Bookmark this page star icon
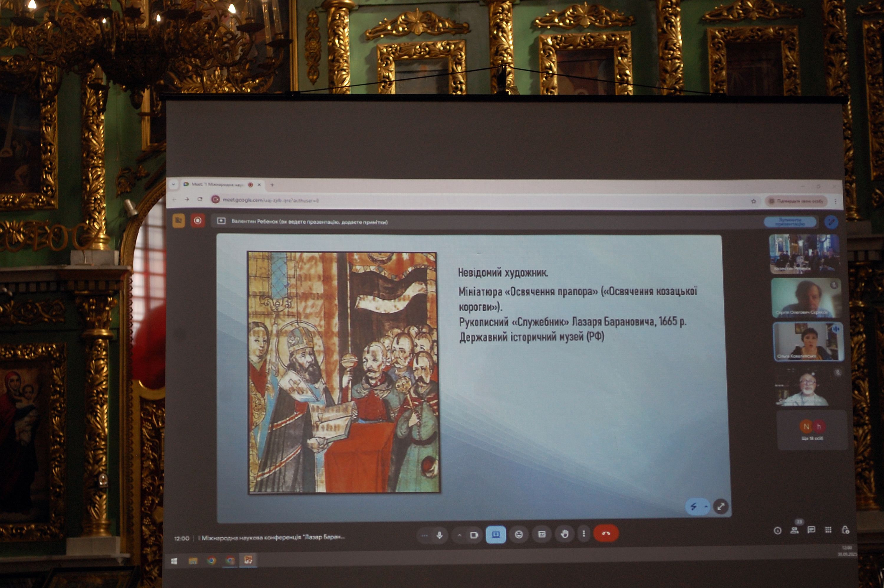884x588 pixels. pyautogui.click(x=753, y=201)
